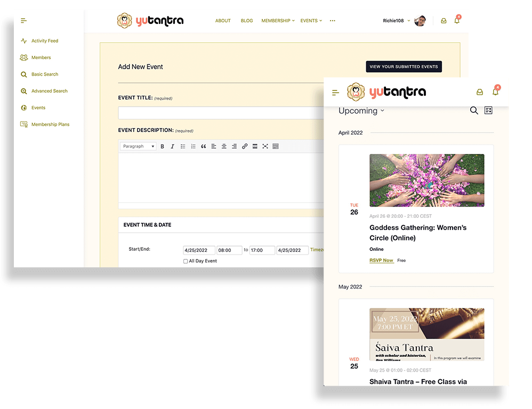Insert a bulleted list in the description
This screenshot has width=532, height=409.
tap(183, 146)
